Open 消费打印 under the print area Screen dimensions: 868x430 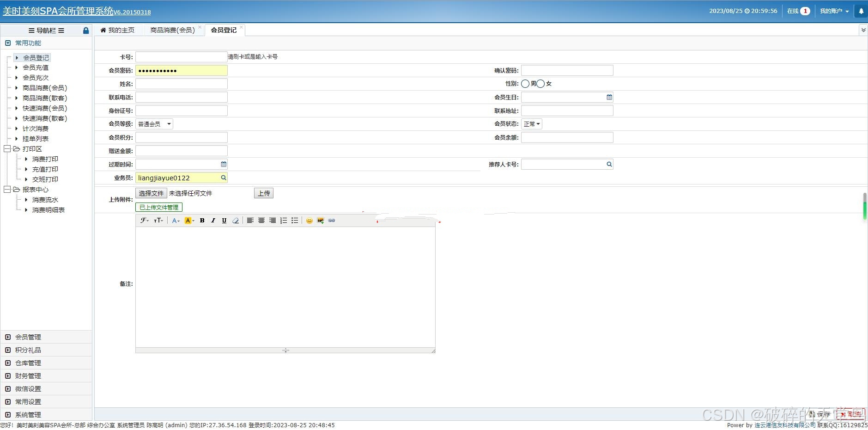(x=45, y=159)
